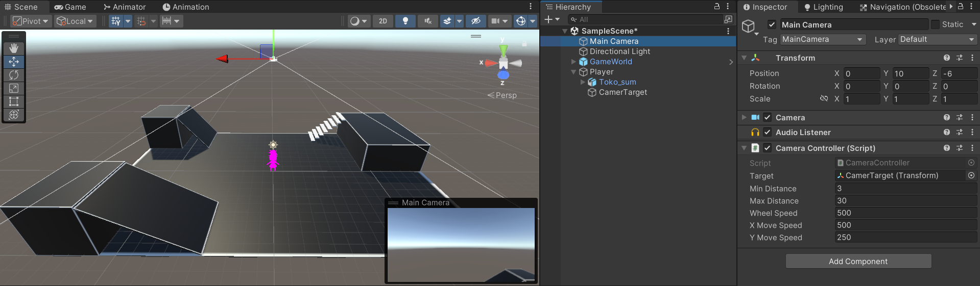Open GameWorld prefab via arrow
The width and height of the screenshot is (980, 286).
[x=731, y=62]
